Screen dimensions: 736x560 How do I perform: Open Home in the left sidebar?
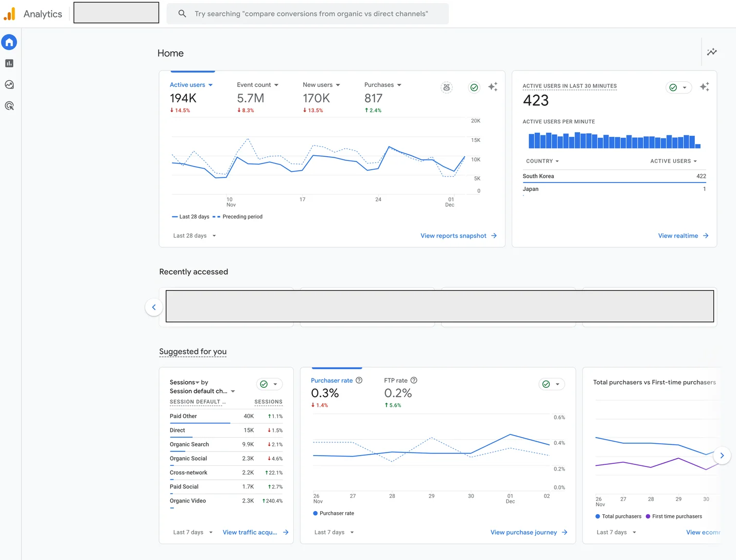[x=9, y=42]
